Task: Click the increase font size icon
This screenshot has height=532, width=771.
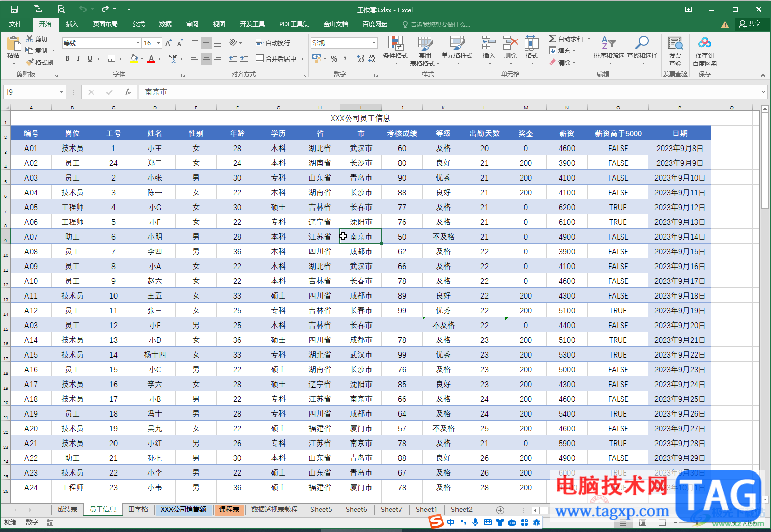Action: coord(168,43)
